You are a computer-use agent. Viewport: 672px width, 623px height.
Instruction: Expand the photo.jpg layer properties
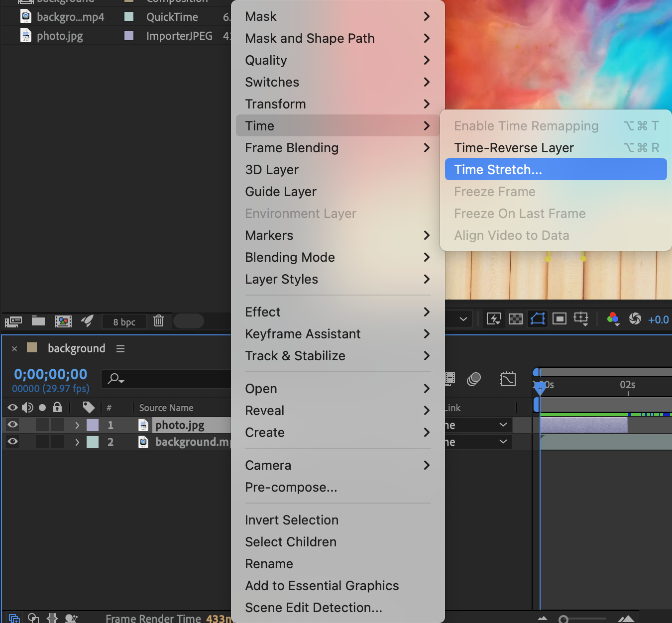click(77, 425)
